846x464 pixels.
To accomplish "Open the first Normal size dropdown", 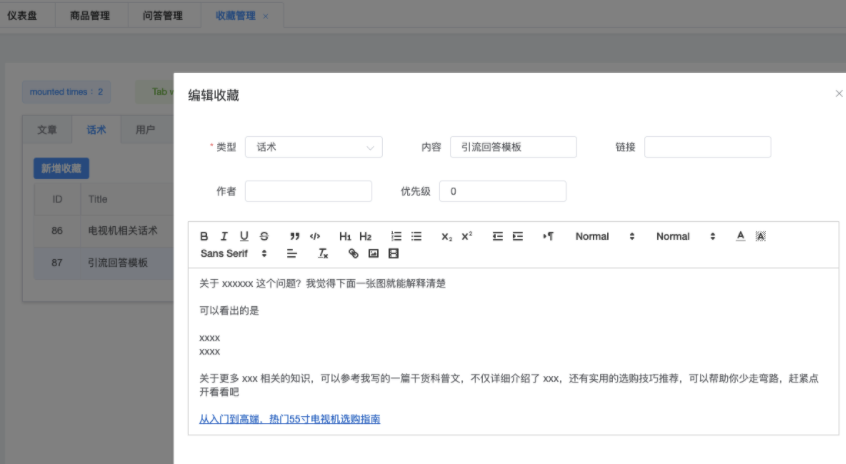I will click(x=605, y=236).
